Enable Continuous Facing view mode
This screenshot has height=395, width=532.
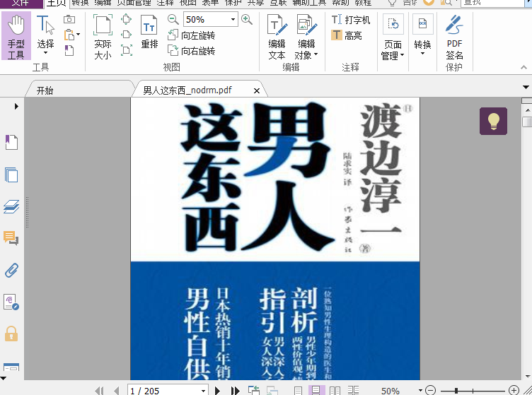[354, 391]
